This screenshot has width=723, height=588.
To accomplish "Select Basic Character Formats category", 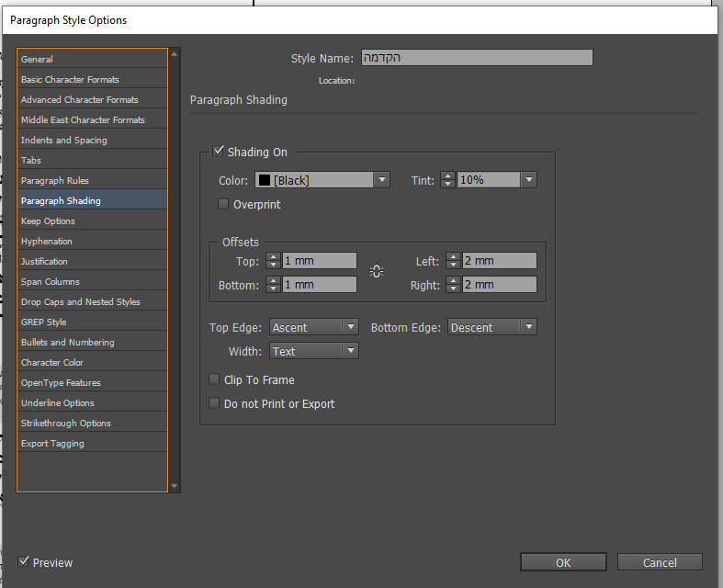I will coord(92,79).
